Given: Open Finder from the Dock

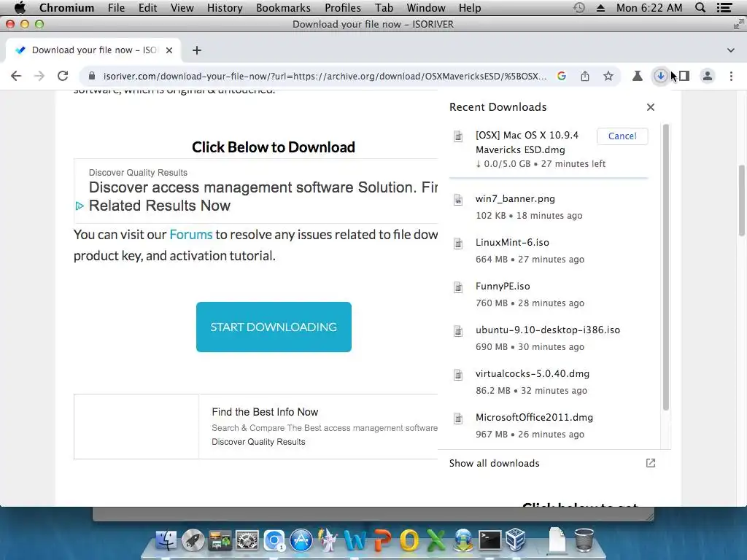Looking at the screenshot, I should 166,540.
